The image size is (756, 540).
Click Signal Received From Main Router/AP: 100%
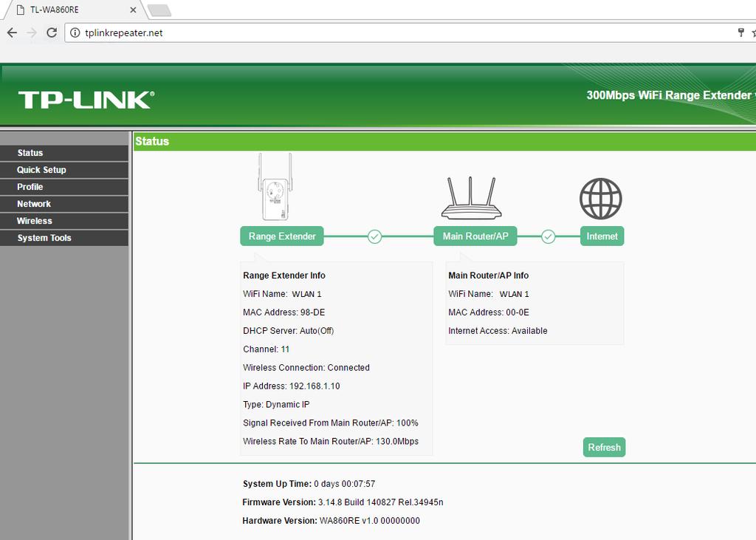330,423
